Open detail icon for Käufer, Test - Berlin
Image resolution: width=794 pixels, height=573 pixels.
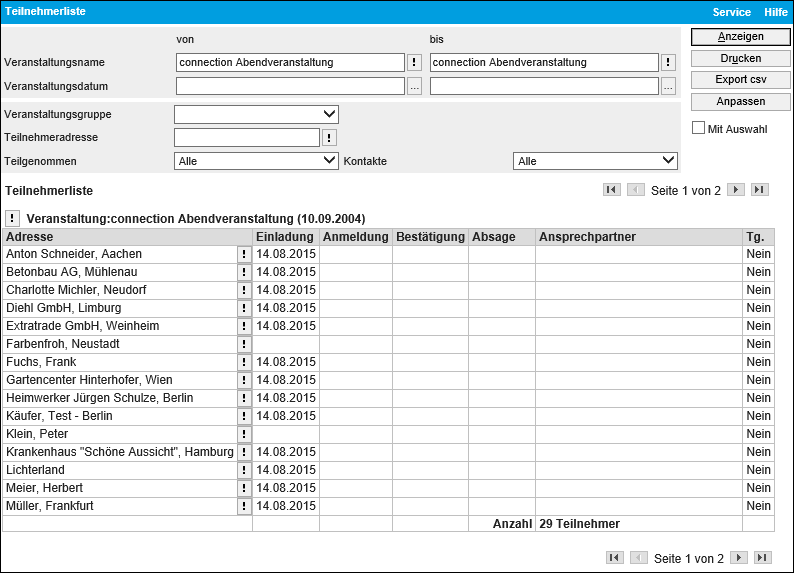(x=244, y=416)
